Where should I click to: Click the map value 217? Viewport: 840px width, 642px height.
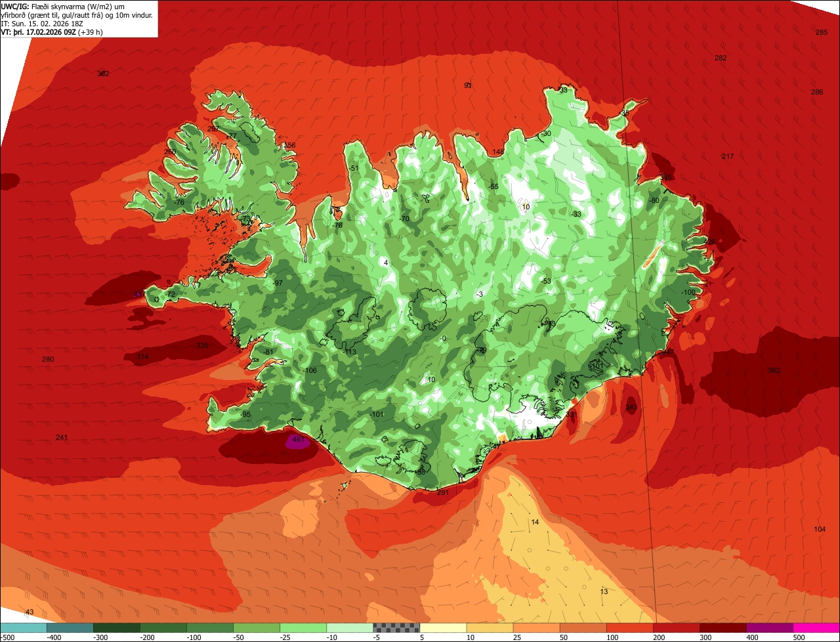tap(728, 156)
